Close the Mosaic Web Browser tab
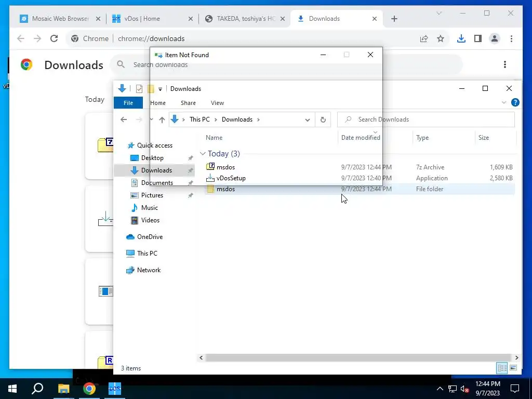 [98, 19]
